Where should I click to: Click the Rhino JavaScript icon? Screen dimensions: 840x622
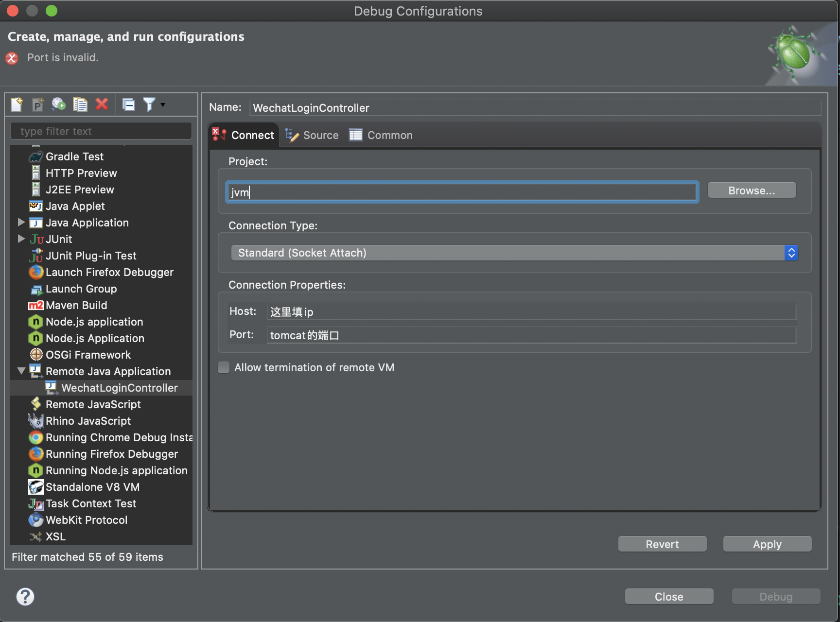tap(36, 421)
